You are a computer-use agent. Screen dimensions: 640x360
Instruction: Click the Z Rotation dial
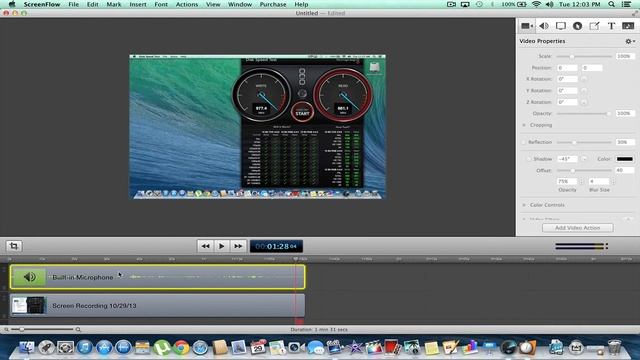click(584, 102)
